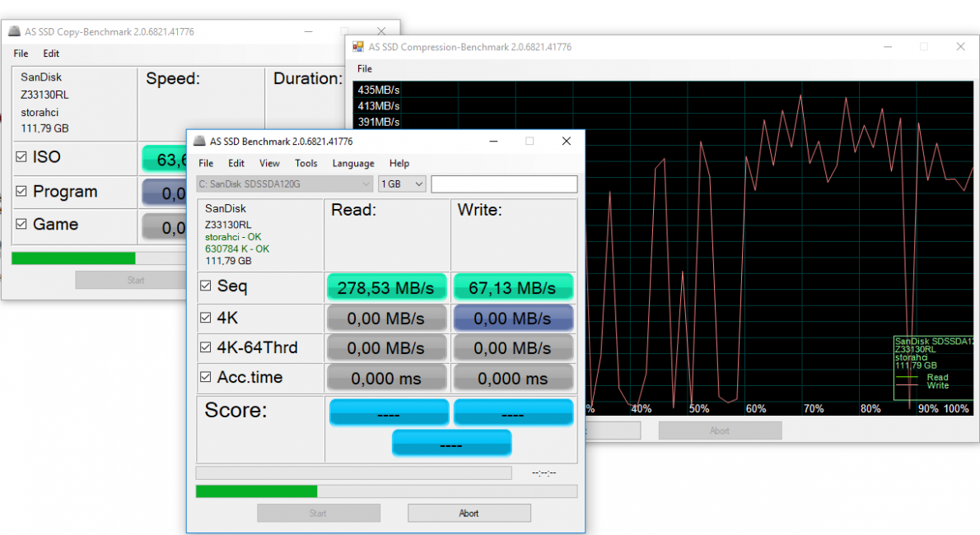Expand the SanDisk SDSSDA120G drive dropdown
Viewport: 980px width, 535px height.
[286, 184]
